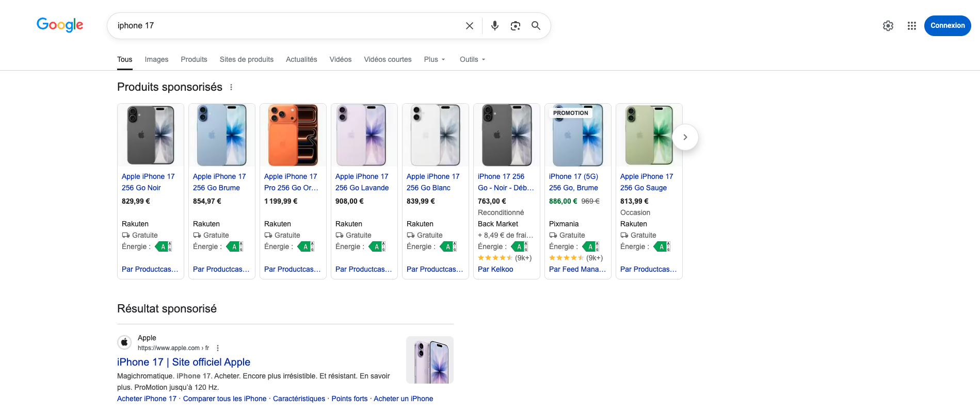Open three-dot menu beside apple.com URL
Image resolution: width=980 pixels, height=413 pixels.
[x=218, y=348]
